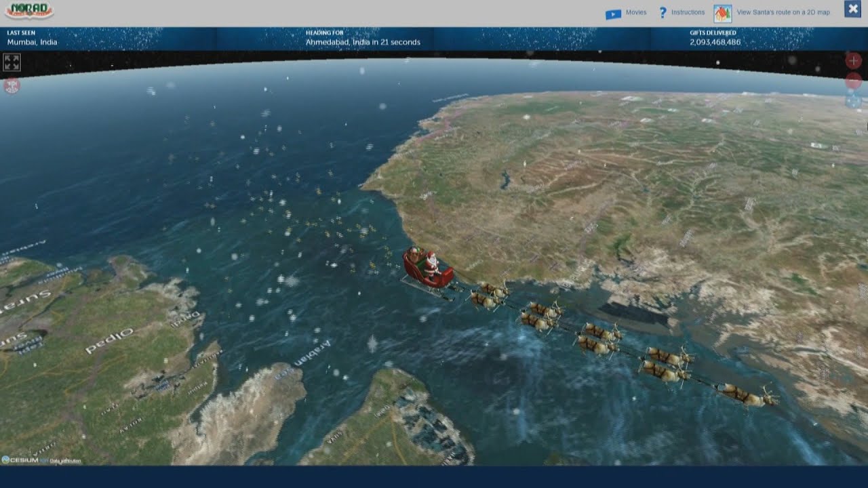Open the Instructions page

[x=688, y=12]
